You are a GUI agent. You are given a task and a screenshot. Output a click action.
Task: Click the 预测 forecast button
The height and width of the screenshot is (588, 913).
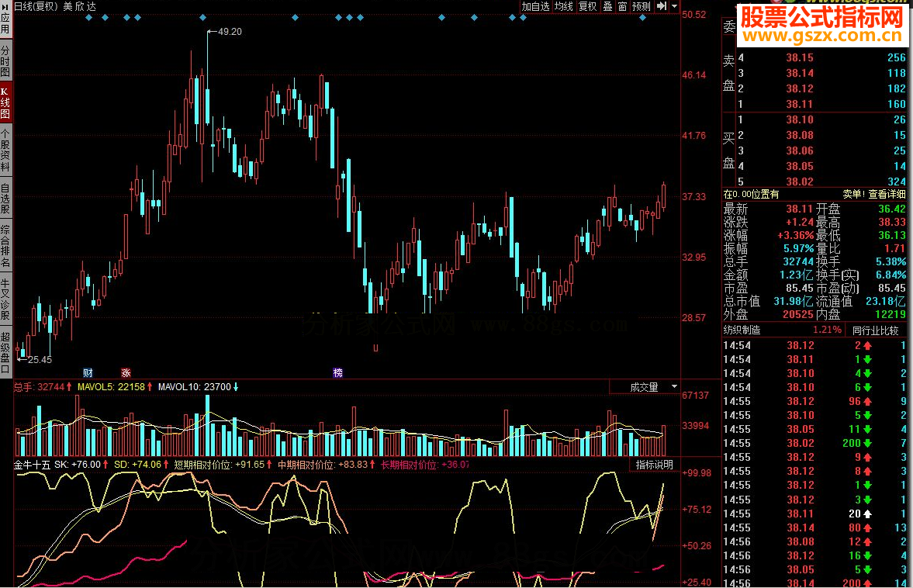tap(641, 6)
